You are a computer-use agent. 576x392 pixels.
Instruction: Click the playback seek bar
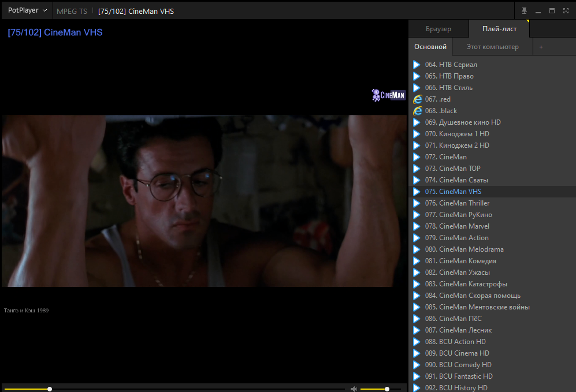[x=174, y=389]
